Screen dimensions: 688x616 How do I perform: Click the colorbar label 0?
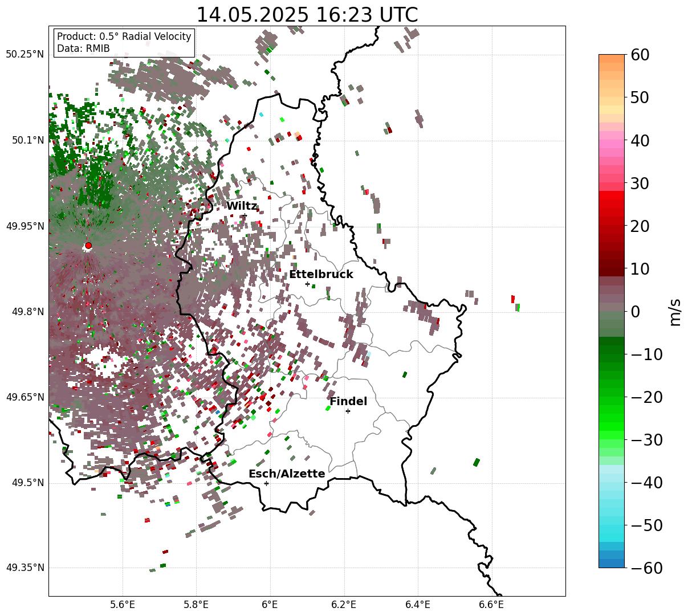click(635, 312)
